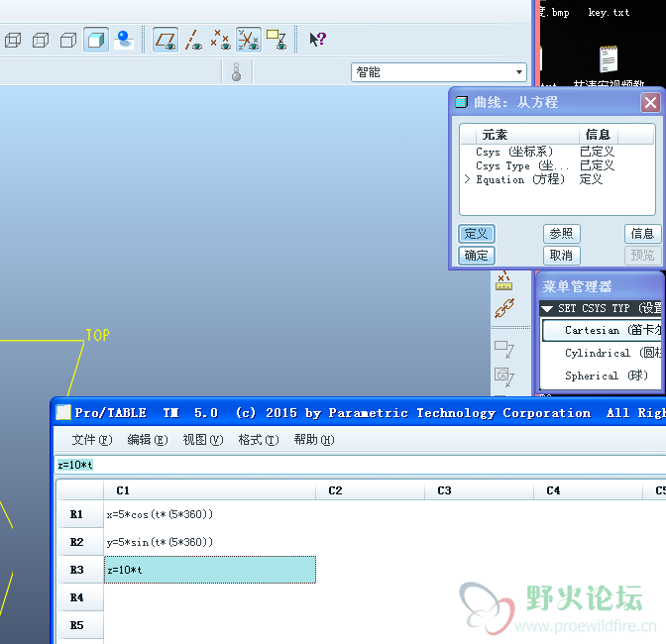Viewport: 666px width, 644px height.
Task: Open 文件(F) menu in Pro/TABLE
Action: (x=92, y=440)
